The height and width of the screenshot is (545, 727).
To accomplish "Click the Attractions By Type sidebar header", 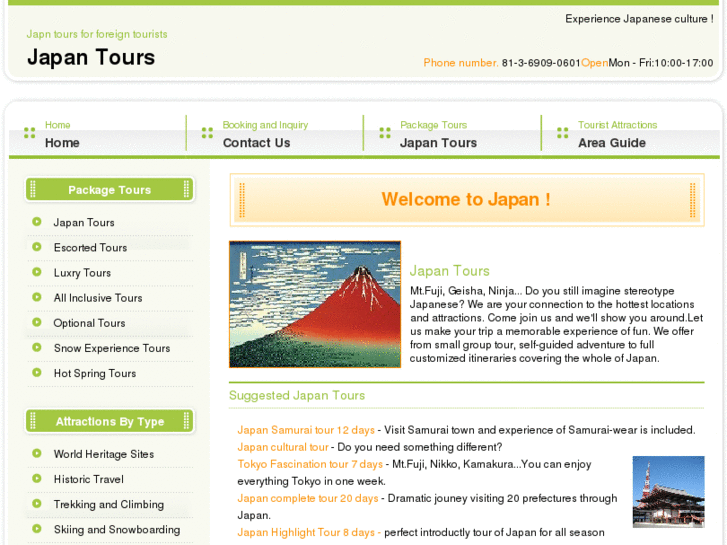I will 109,421.
